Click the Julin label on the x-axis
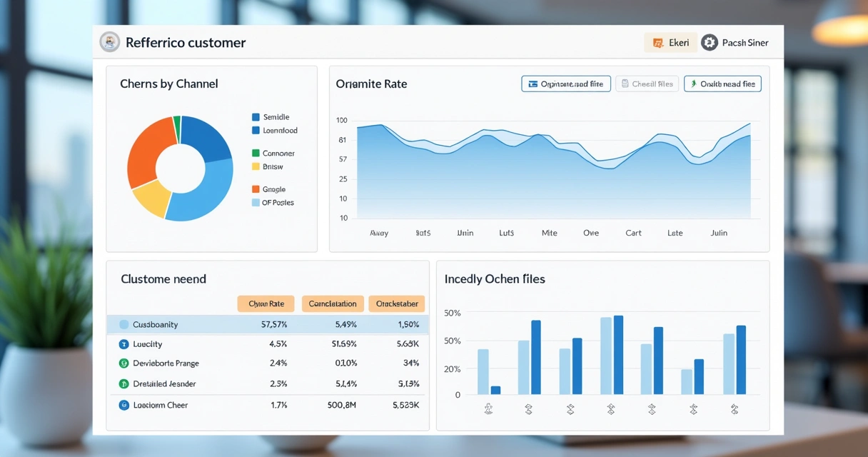This screenshot has height=457, width=868. [719, 233]
